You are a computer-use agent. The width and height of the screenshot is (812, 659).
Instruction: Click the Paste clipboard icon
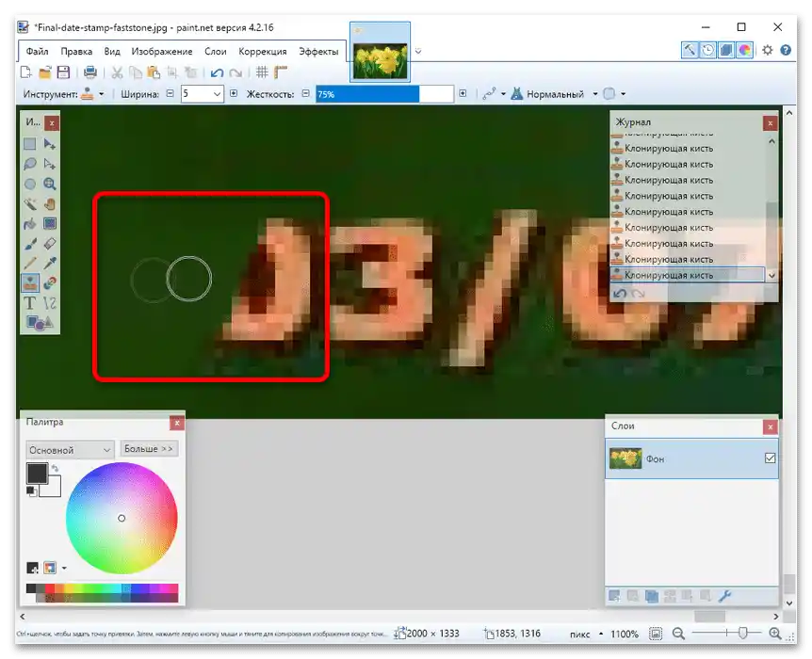[154, 72]
